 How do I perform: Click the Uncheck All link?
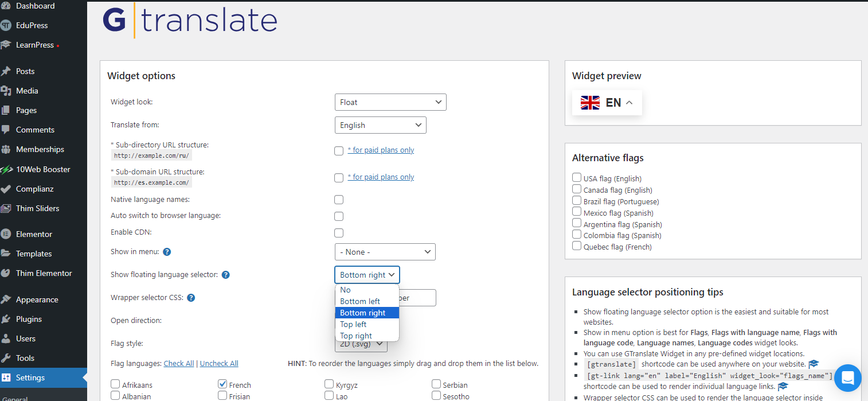(x=219, y=363)
